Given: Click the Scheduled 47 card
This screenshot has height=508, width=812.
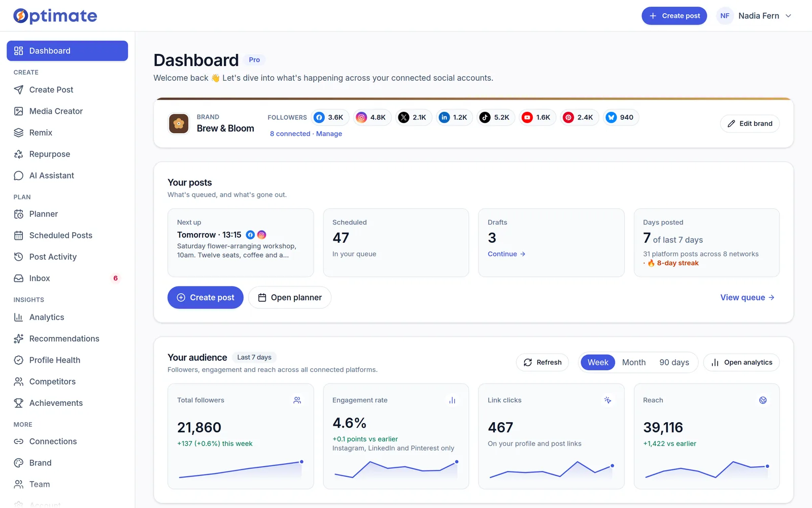Looking at the screenshot, I should point(396,242).
